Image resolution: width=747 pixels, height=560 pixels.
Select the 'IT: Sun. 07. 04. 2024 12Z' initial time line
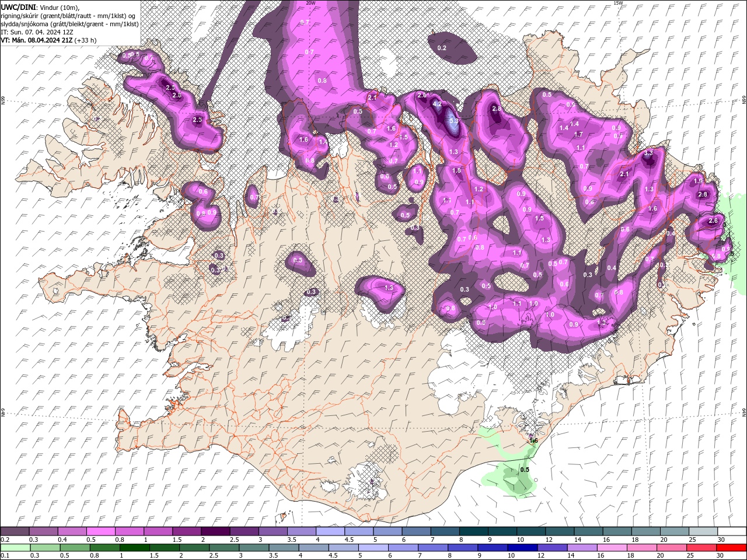click(x=37, y=32)
